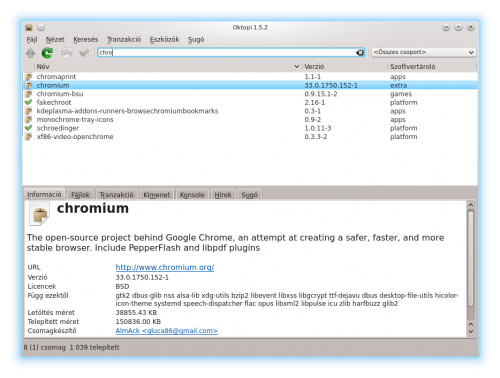Switch to the Súgó tab in the lower pane

tap(249, 195)
